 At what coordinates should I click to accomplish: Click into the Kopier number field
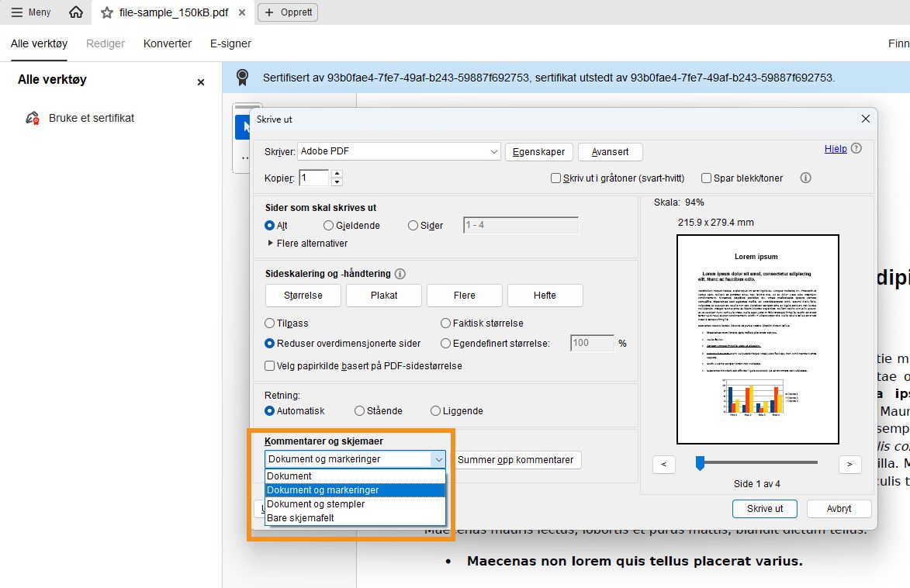(x=313, y=178)
